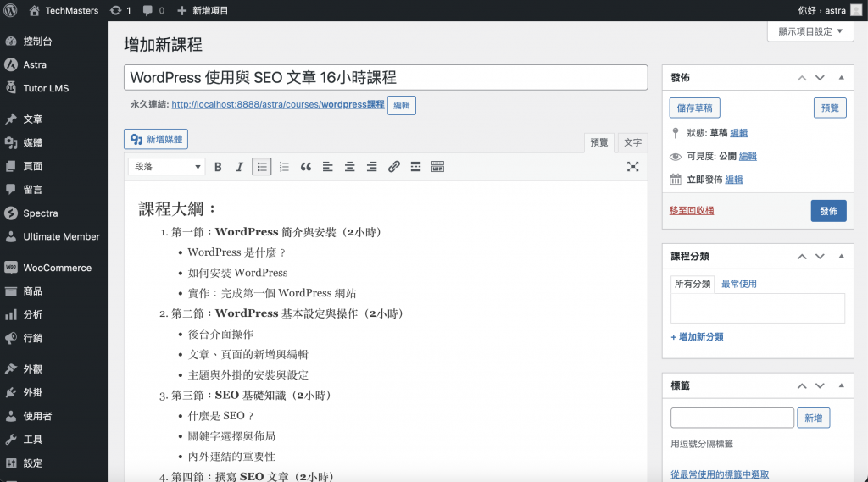Click the course title input field

pyautogui.click(x=386, y=77)
